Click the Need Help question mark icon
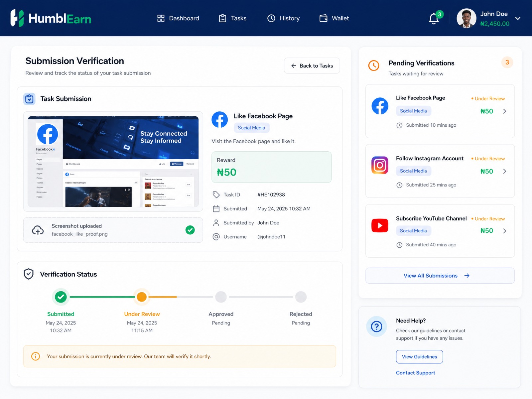Image resolution: width=532 pixels, height=399 pixels. pos(376,327)
